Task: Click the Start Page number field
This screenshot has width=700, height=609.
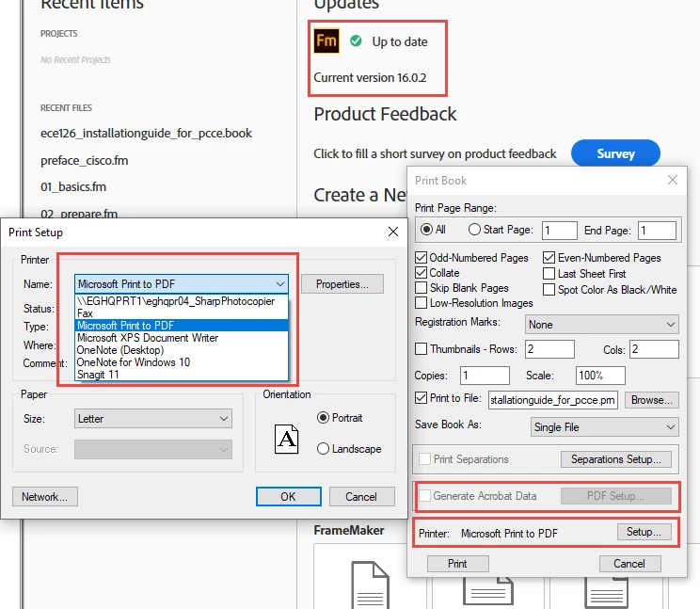Action: click(560, 231)
